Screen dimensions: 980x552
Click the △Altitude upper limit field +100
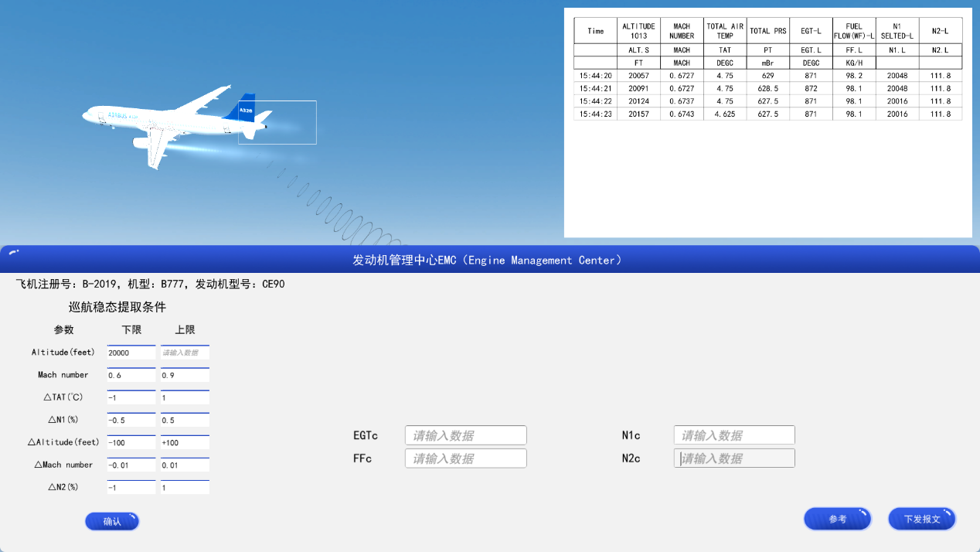click(184, 443)
